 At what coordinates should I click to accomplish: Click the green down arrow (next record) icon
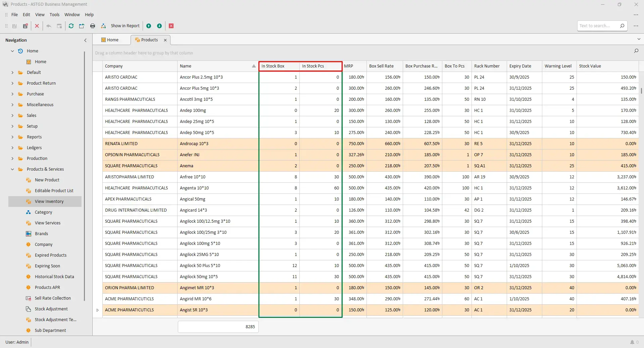[x=159, y=26]
